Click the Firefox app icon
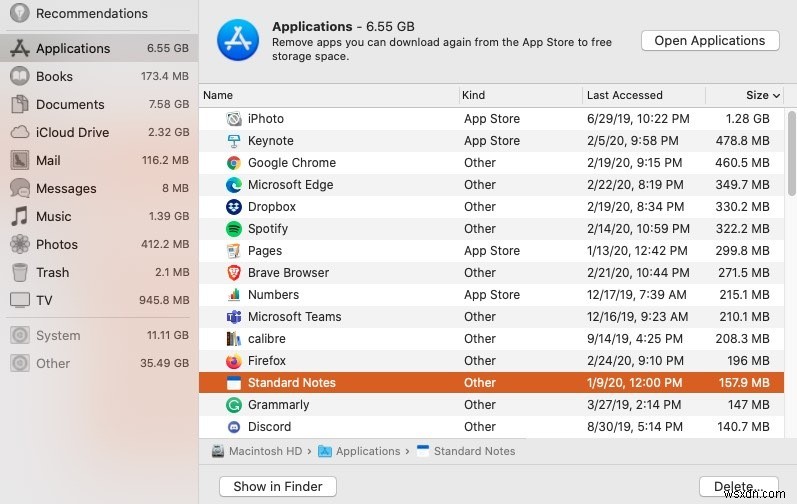 pos(234,361)
